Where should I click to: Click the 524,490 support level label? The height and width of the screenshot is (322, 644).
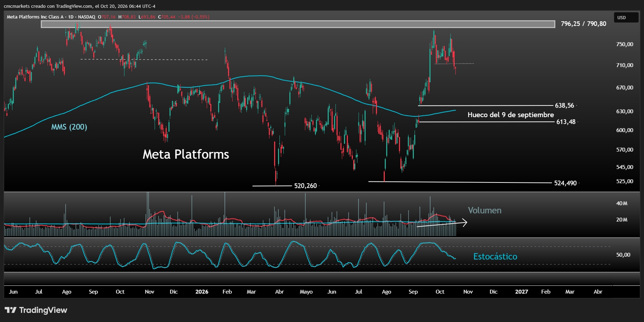[x=565, y=183]
